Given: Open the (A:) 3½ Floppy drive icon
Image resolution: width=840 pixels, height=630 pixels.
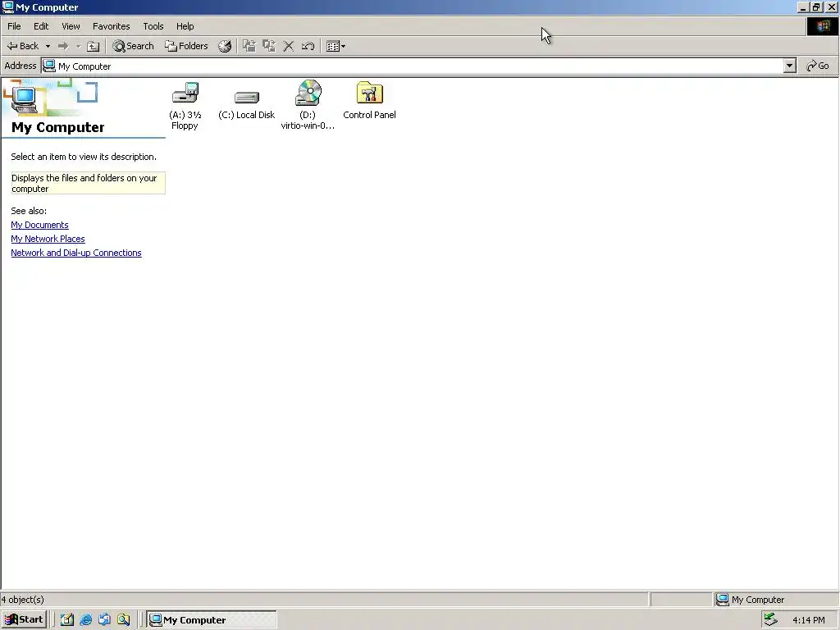Looking at the screenshot, I should point(185,93).
